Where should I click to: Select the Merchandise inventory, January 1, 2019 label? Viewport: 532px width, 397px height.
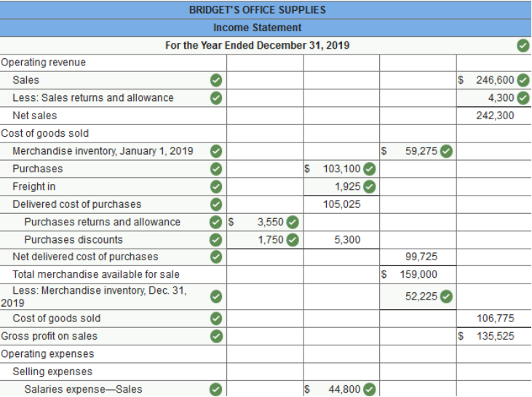103,151
